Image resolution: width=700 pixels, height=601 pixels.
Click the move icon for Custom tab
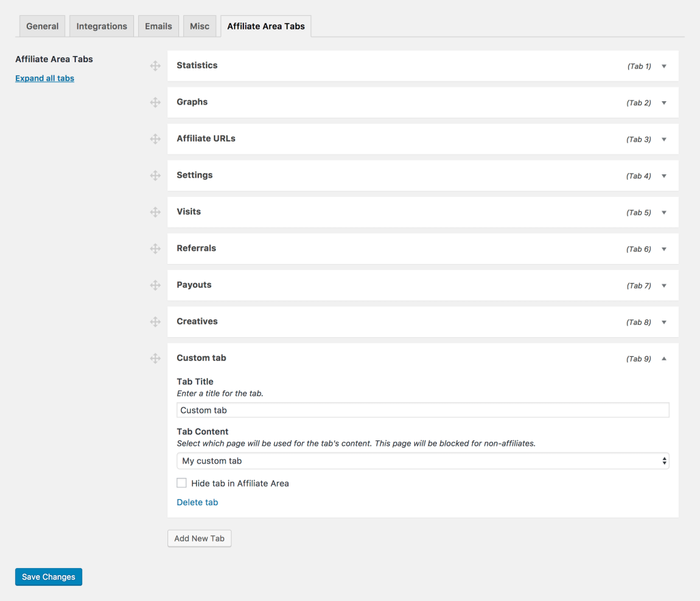pos(155,358)
